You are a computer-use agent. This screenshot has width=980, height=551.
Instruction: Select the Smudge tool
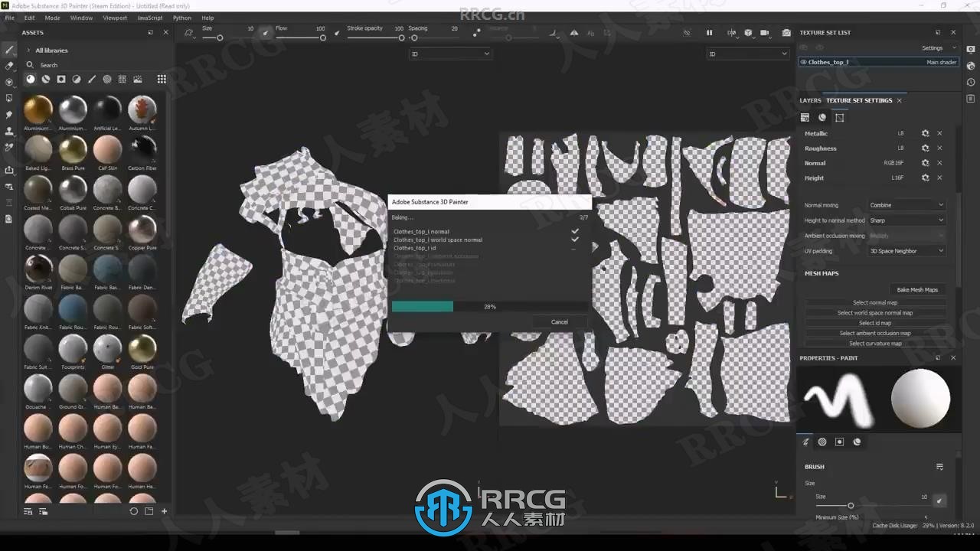(9, 115)
